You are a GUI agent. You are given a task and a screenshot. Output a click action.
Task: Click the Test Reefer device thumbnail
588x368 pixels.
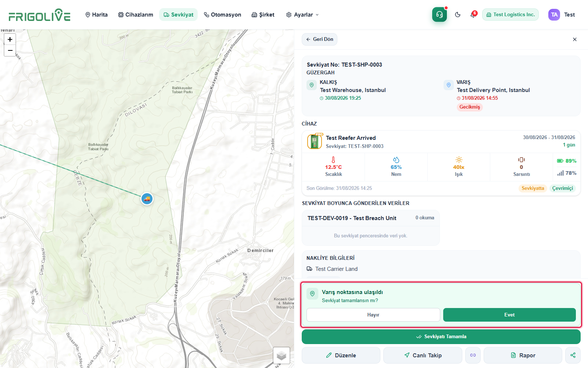(315, 142)
